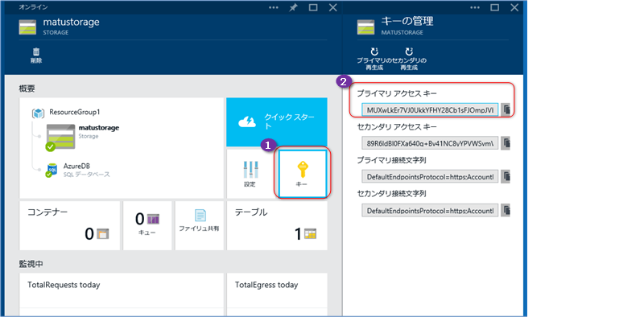Copy the プライマリ アクセス キー value
The height and width of the screenshot is (317, 644).
(x=506, y=109)
